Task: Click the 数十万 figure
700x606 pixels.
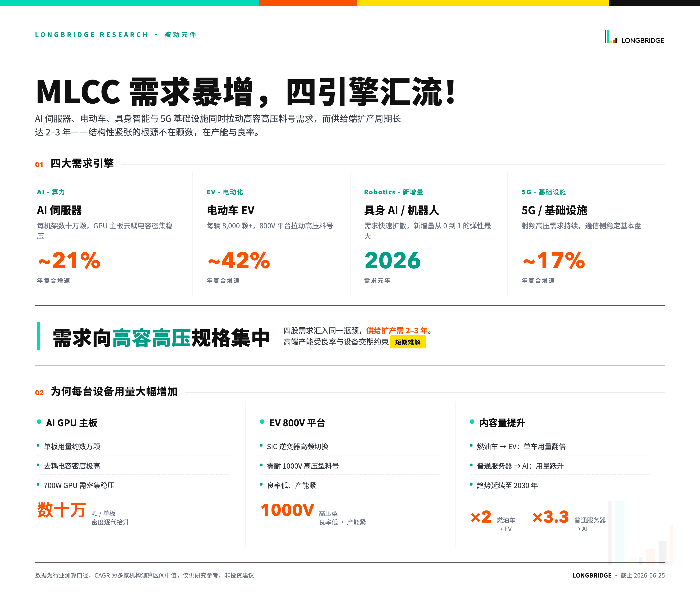Action: (61, 510)
